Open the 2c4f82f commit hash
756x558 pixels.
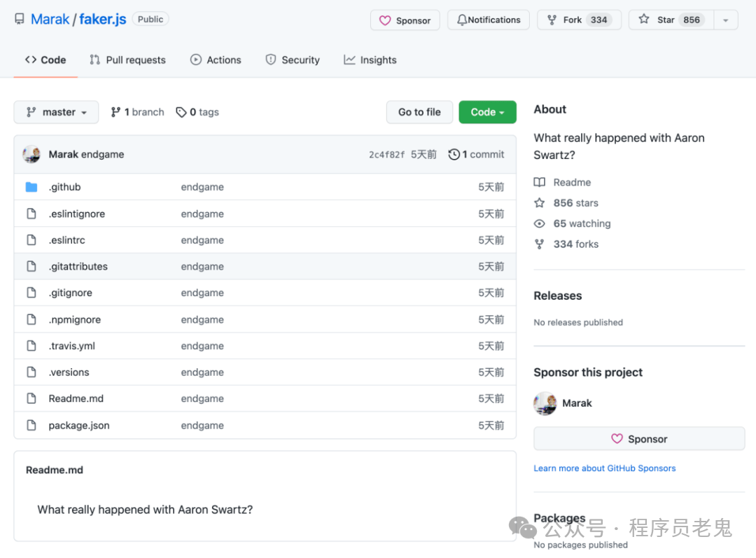tap(386, 155)
